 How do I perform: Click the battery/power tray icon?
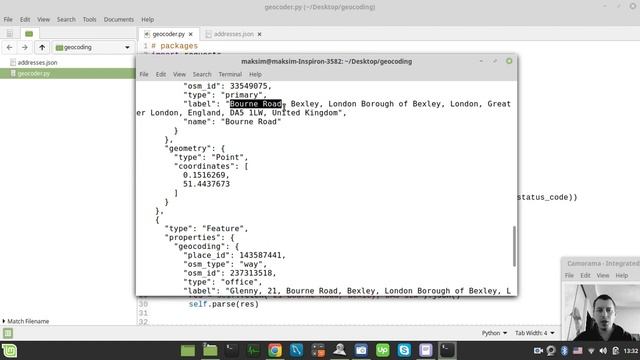(616, 351)
